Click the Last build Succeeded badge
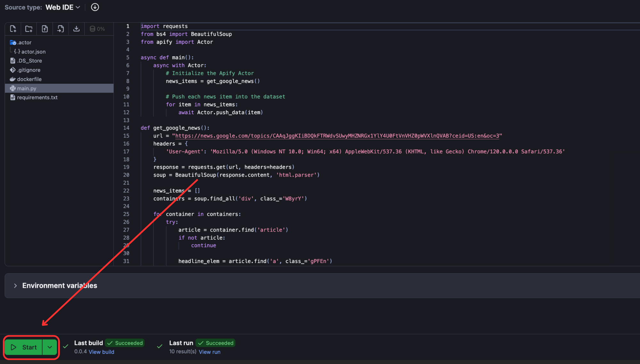Image resolution: width=640 pixels, height=364 pixels. pos(125,343)
